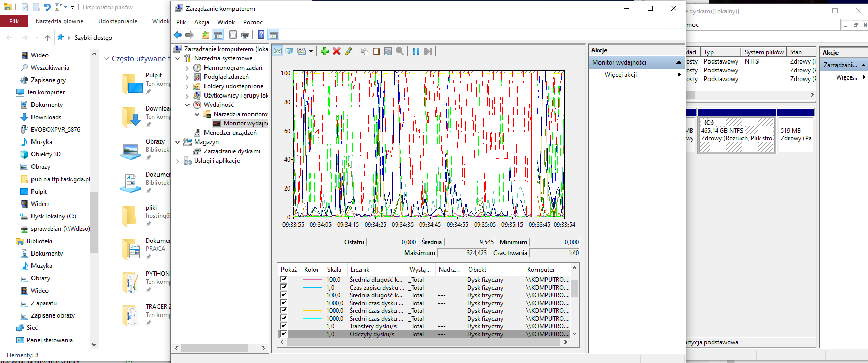
Task: Collapse the Wydajność tree node
Action: 187,105
